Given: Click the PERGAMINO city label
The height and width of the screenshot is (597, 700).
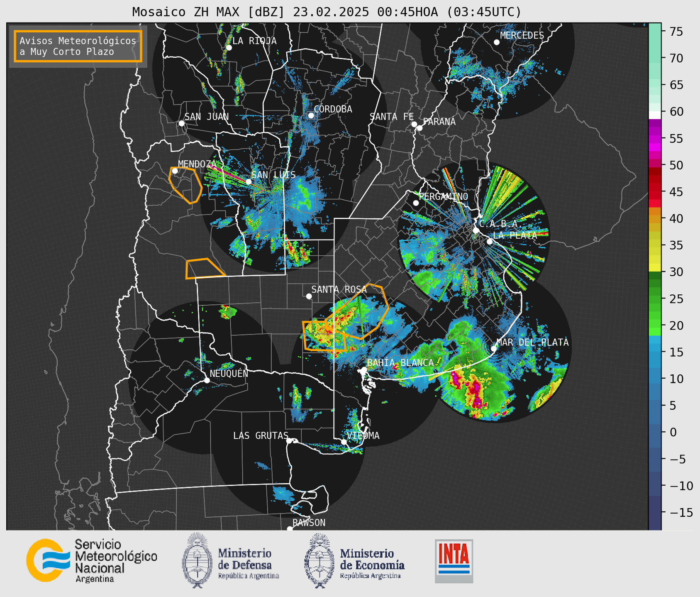Looking at the screenshot, I should 443,196.
